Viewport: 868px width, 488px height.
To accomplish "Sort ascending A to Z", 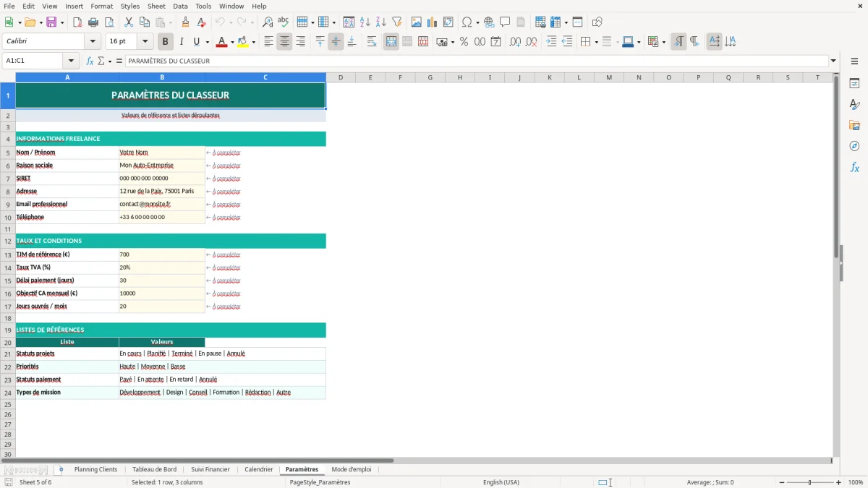I will coord(365,22).
